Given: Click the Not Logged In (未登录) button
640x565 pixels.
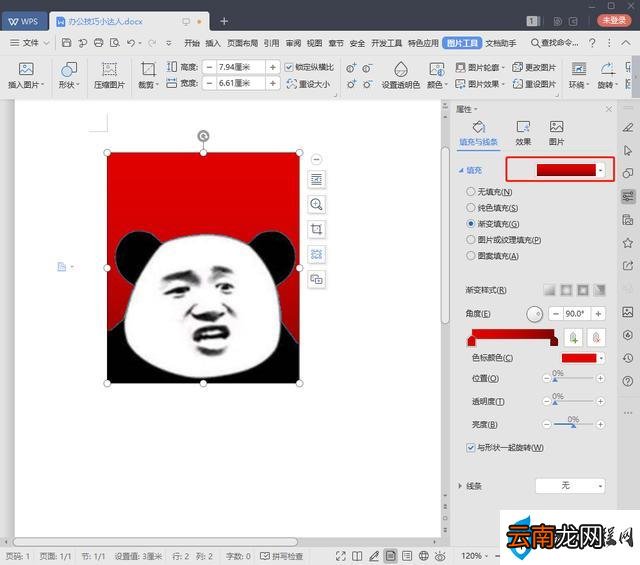Looking at the screenshot, I should 614,20.
